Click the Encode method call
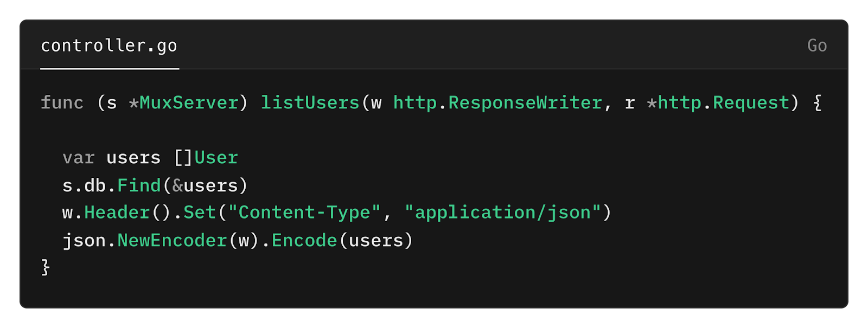The image size is (868, 328). 304,240
